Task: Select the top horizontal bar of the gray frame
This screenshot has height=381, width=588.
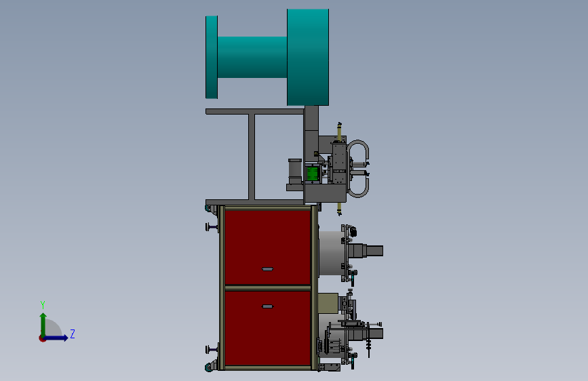Action: tap(255, 111)
